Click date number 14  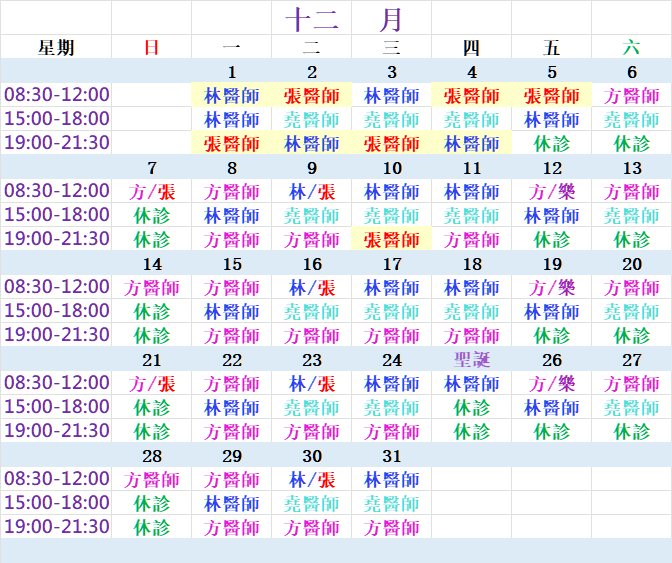[x=152, y=264]
